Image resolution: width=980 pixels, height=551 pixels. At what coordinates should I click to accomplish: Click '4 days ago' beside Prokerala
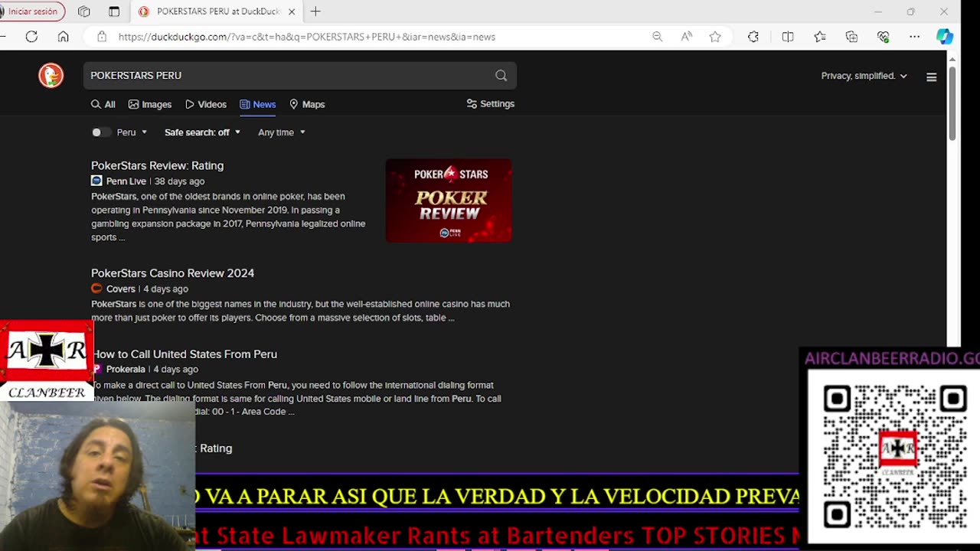click(x=175, y=369)
